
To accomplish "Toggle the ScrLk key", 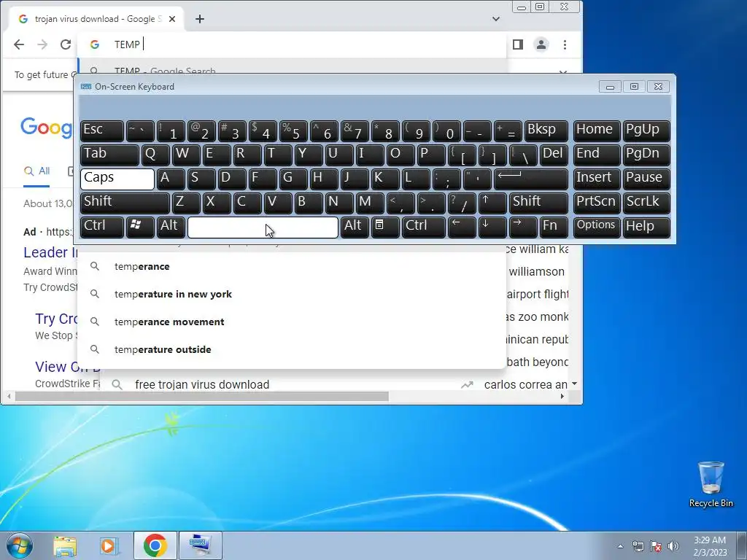I will [x=646, y=203].
